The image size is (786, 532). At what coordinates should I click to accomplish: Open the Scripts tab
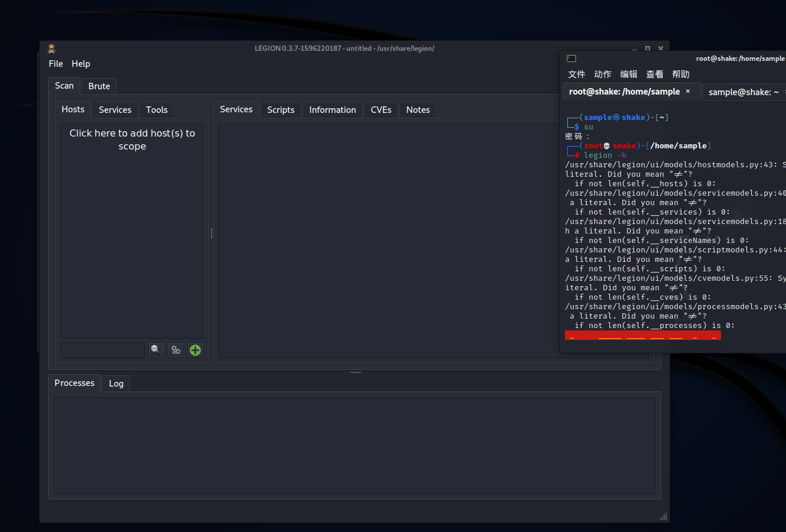(x=281, y=110)
